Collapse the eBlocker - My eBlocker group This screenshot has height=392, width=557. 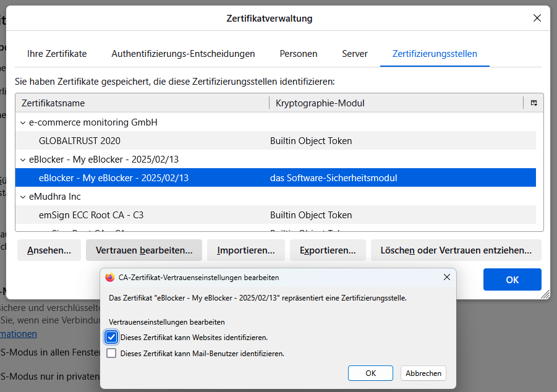pos(23,160)
